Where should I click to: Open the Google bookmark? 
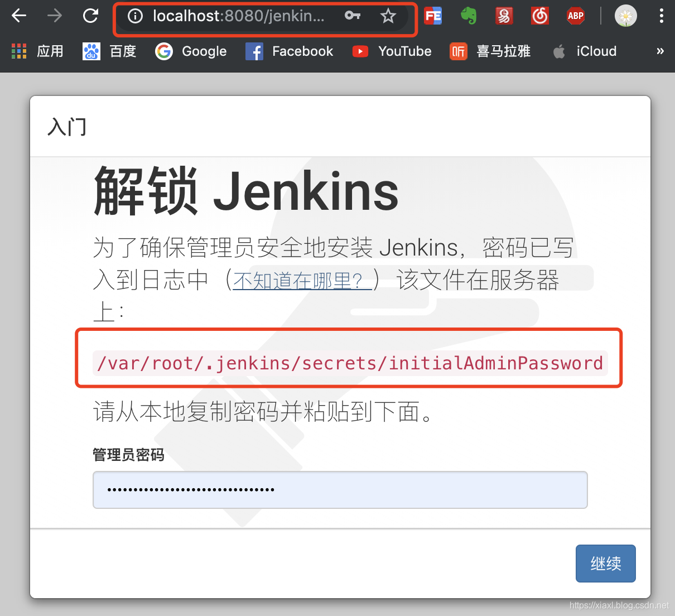tap(191, 51)
